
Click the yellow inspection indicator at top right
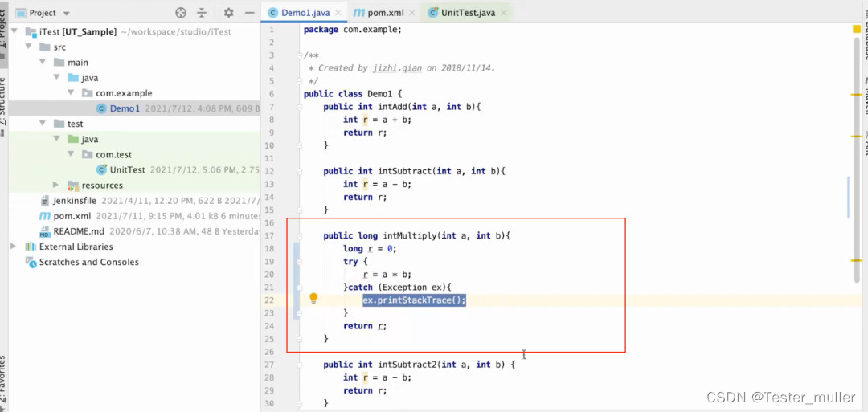pyautogui.click(x=857, y=29)
